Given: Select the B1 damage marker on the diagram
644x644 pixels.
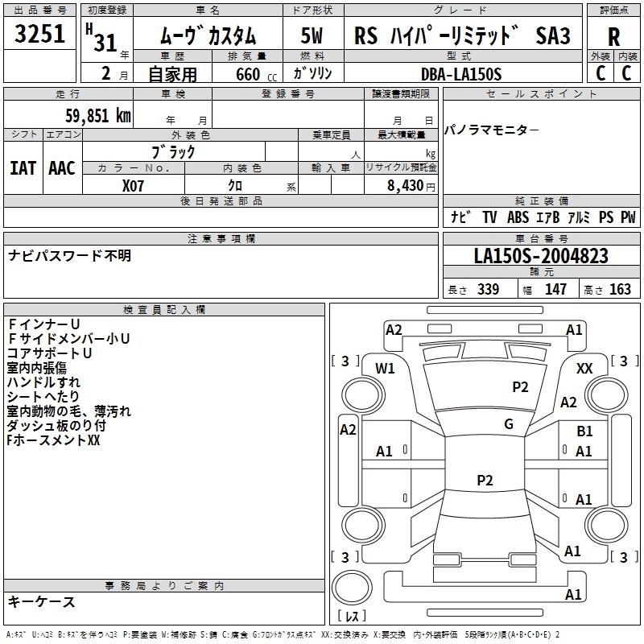Looking at the screenshot, I should tap(584, 431).
